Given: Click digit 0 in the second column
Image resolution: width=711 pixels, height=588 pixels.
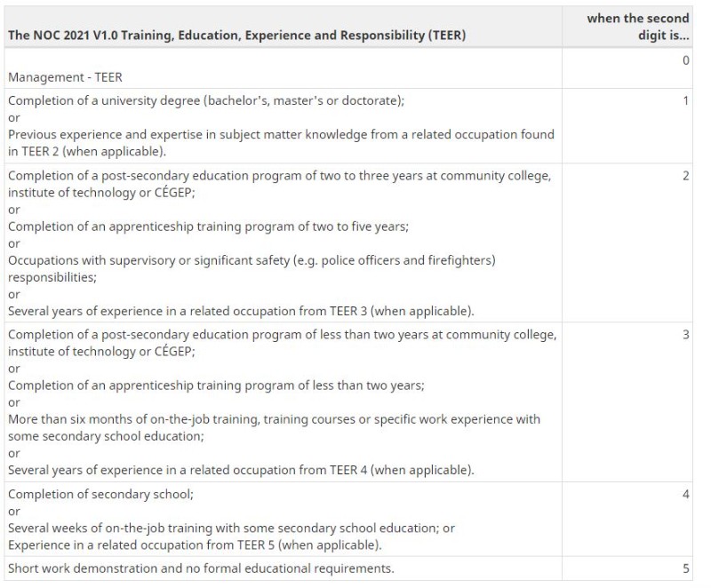Looking at the screenshot, I should pyautogui.click(x=685, y=60).
